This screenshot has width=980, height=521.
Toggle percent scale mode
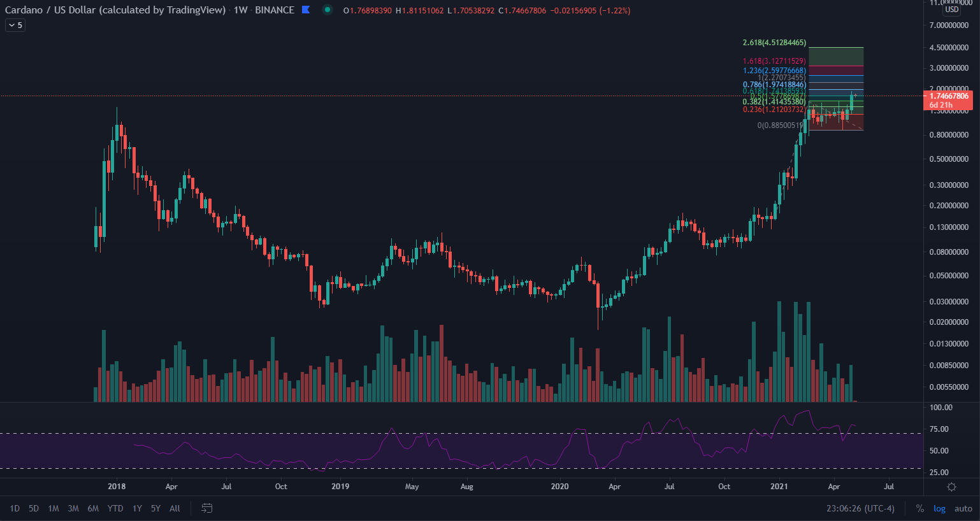919,508
